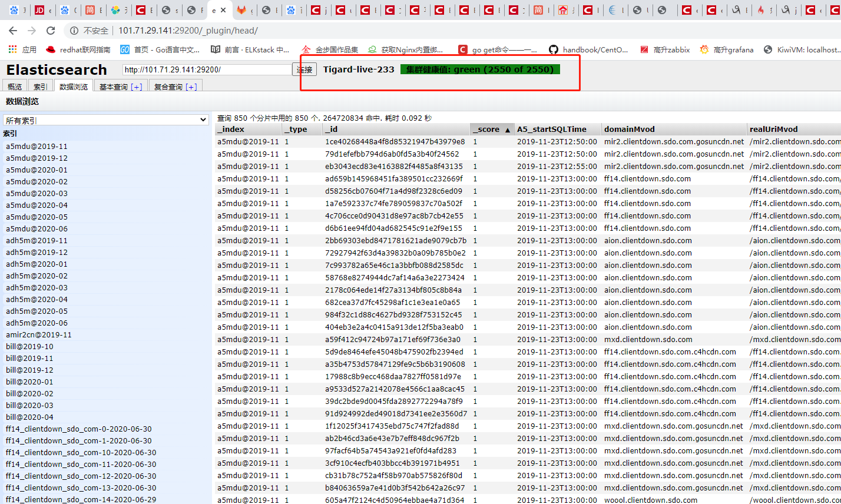Click the 连接 connect button

(x=304, y=69)
